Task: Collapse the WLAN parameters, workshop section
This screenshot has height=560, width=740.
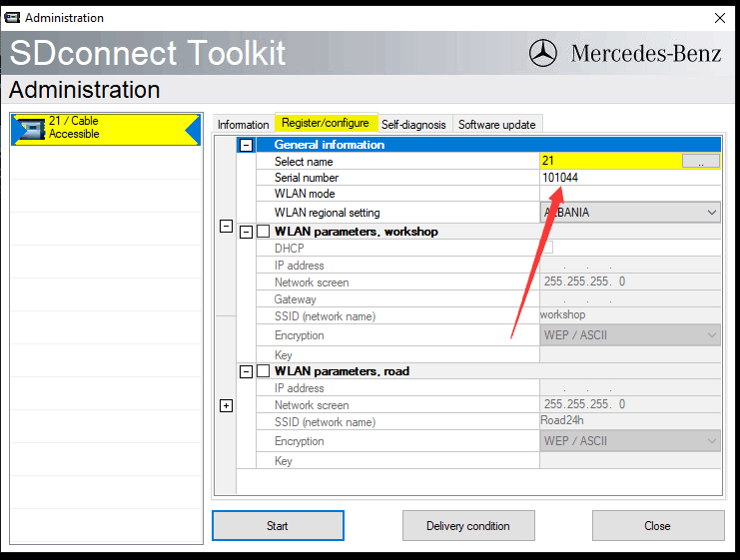Action: click(x=246, y=232)
